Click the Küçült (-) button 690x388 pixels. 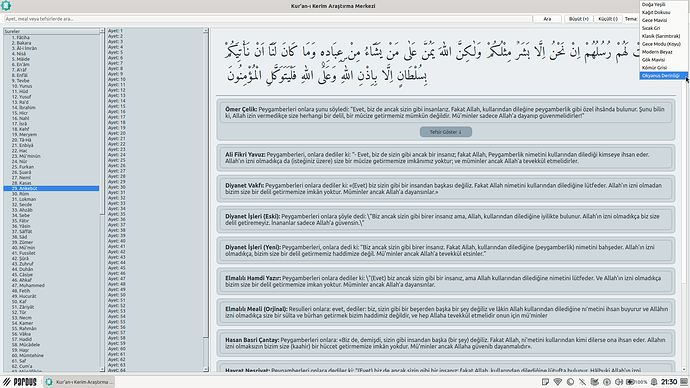608,19
